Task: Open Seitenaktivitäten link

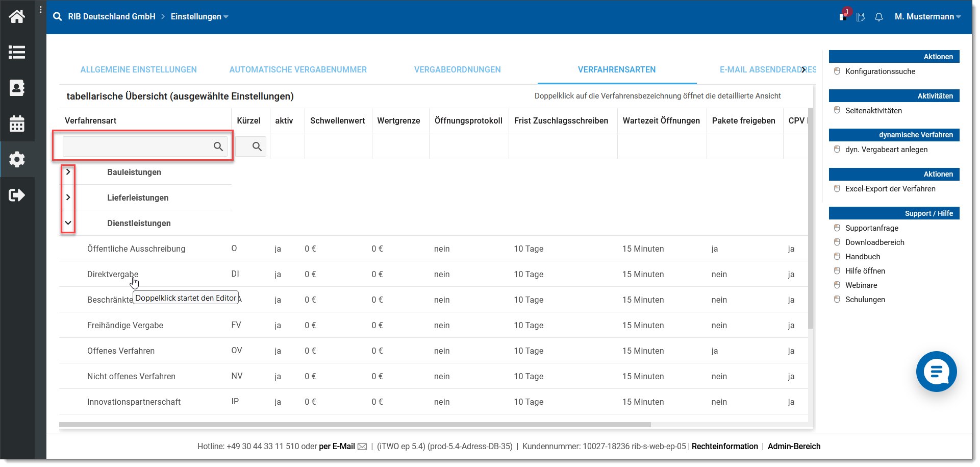Action: [873, 111]
